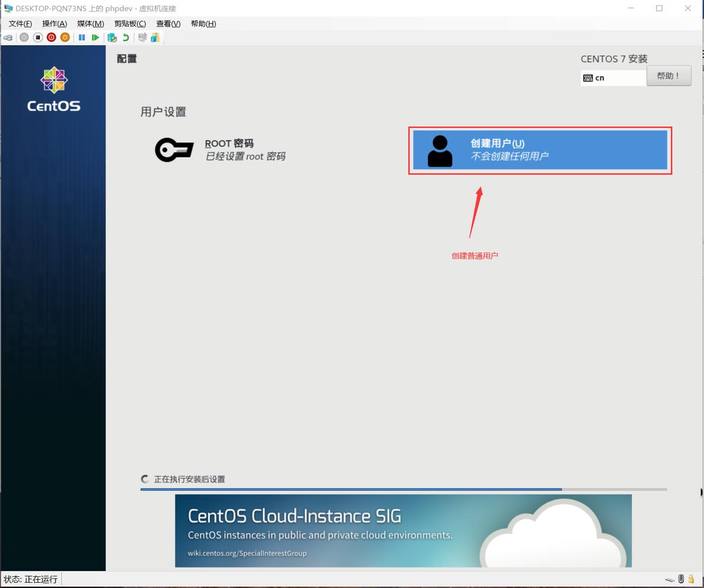Viewport: 704px width, 588px height.
Task: Click the Enhanced session toolbar icon
Action: 142,38
